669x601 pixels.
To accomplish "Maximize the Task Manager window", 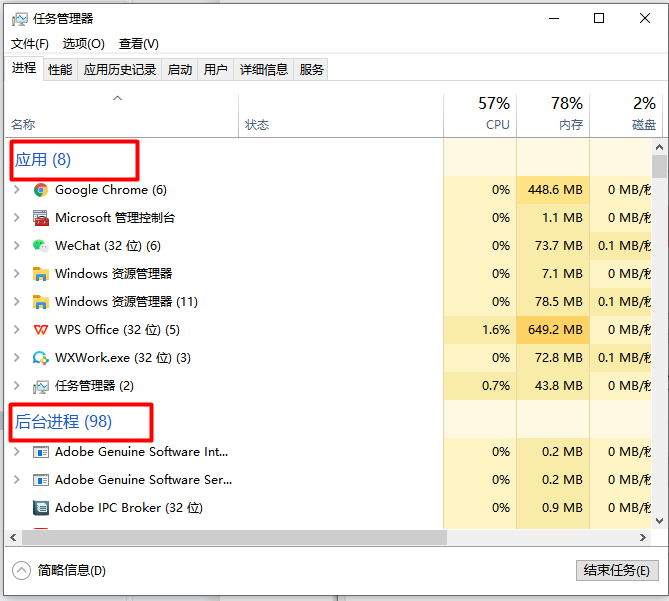I will coord(599,18).
